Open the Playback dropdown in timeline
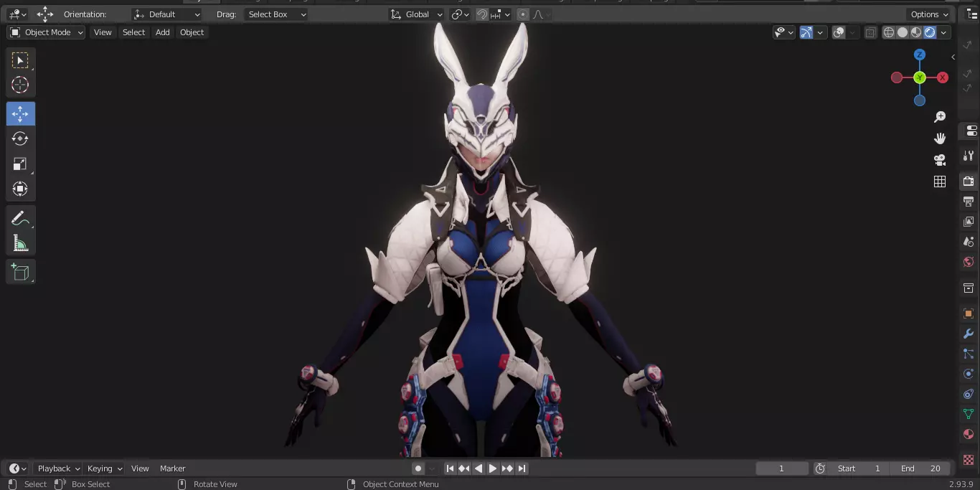This screenshot has height=490, width=980. [x=58, y=468]
